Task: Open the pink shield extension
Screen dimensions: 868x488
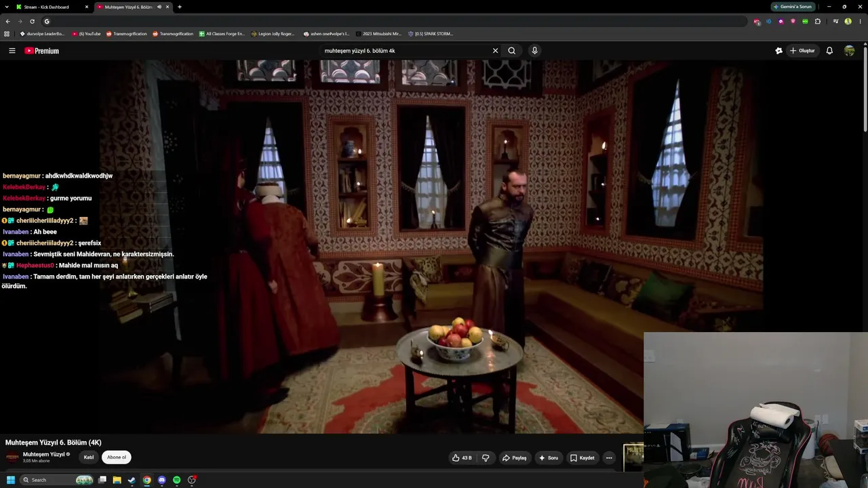Action: point(793,22)
